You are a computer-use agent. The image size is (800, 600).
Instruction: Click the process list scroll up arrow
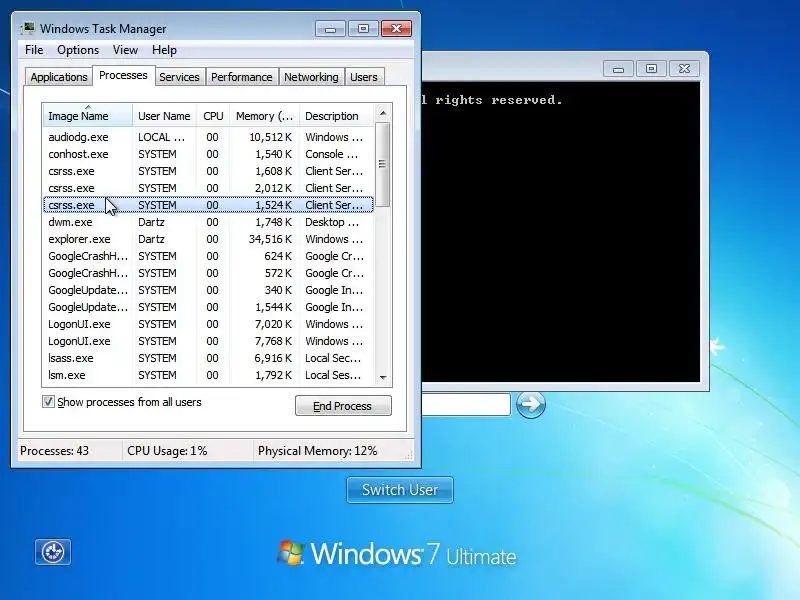click(x=383, y=113)
